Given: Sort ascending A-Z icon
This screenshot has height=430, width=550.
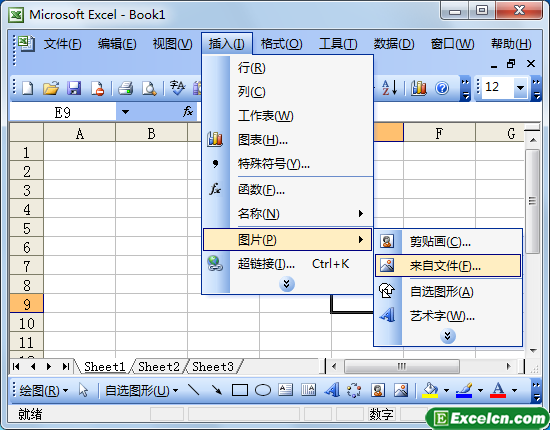Looking at the screenshot, I should pos(390,88).
